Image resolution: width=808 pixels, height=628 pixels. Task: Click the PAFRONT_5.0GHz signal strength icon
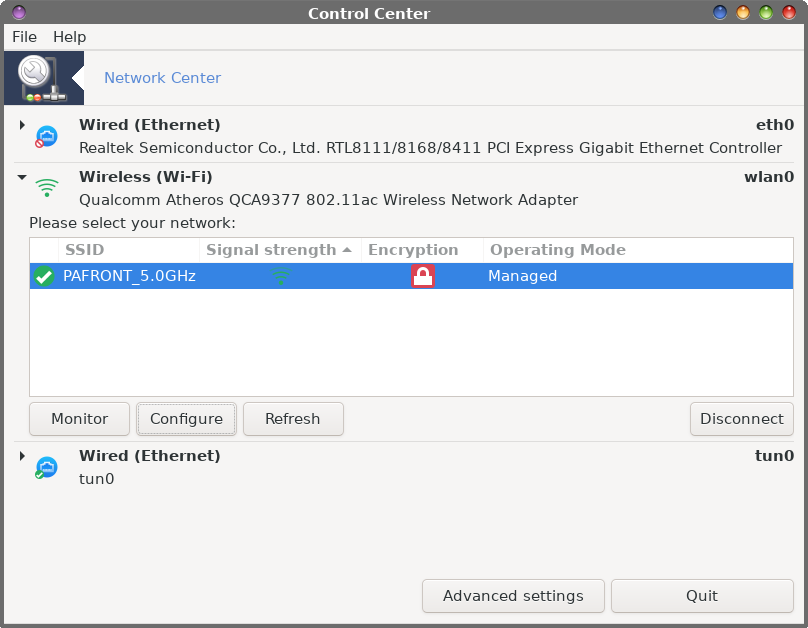[x=280, y=276]
